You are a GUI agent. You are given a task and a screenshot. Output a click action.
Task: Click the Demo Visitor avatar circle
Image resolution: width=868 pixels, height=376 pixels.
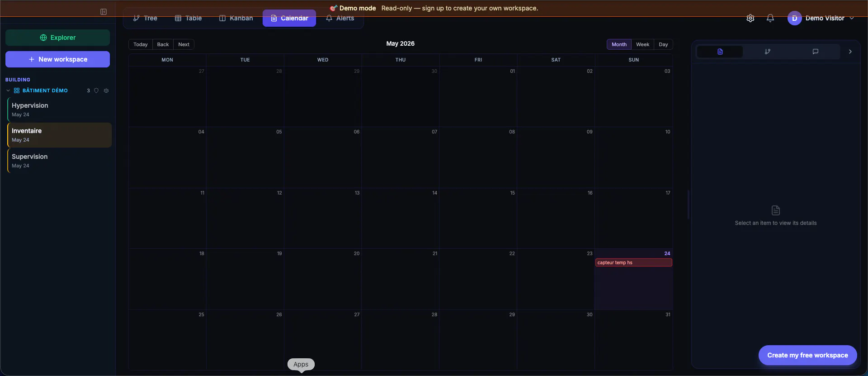coord(794,18)
